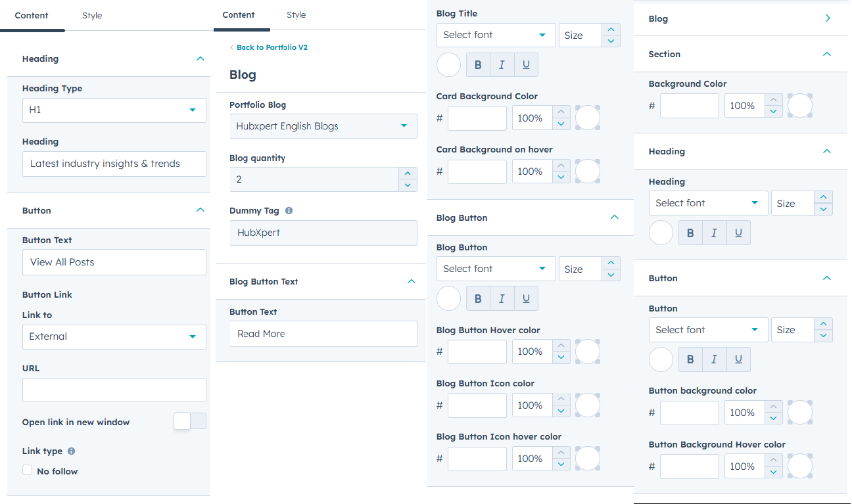
Task: Toggle Open link in new window switch
Action: (x=190, y=421)
